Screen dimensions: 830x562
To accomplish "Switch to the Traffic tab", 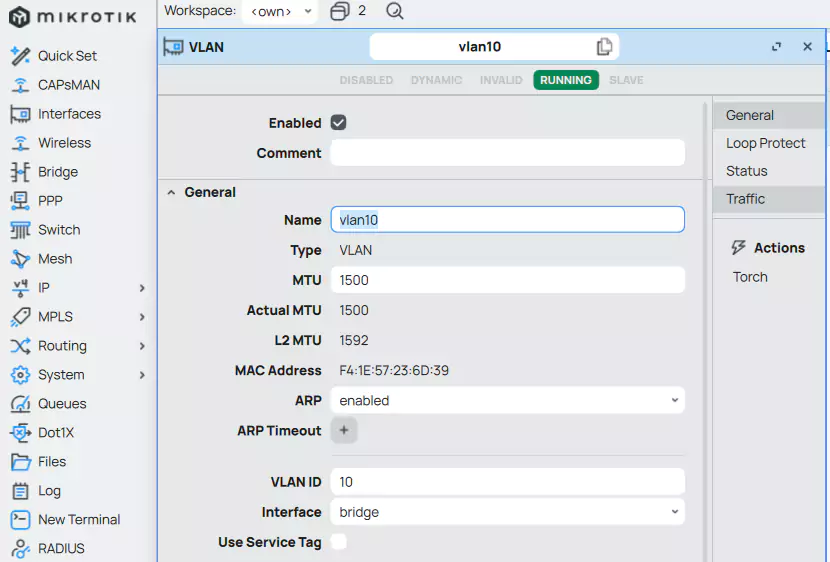I will (x=745, y=199).
